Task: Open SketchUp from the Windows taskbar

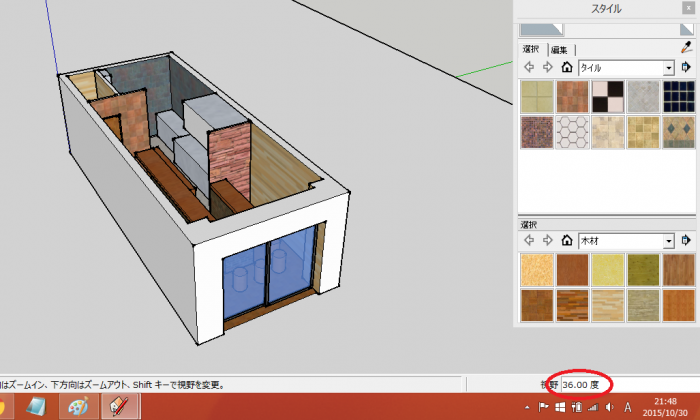Action: pos(117,406)
